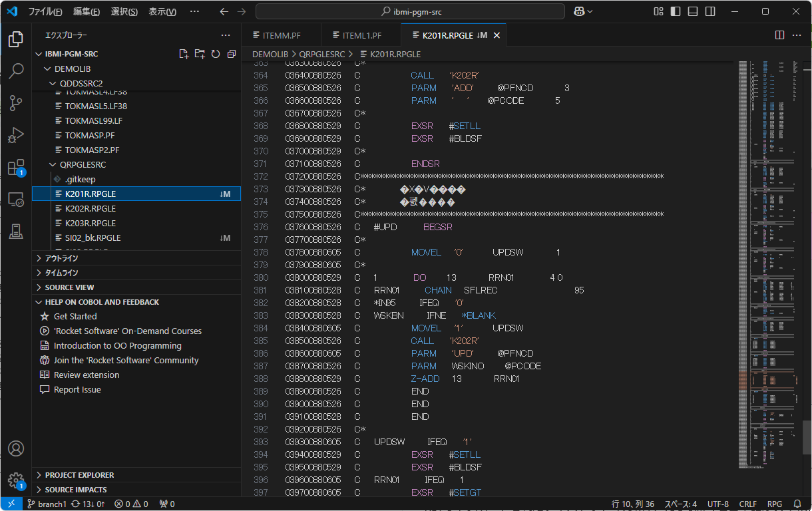Screen dimensions: 812x511
Task: Open the ports forwarded indicator
Action: [167, 504]
